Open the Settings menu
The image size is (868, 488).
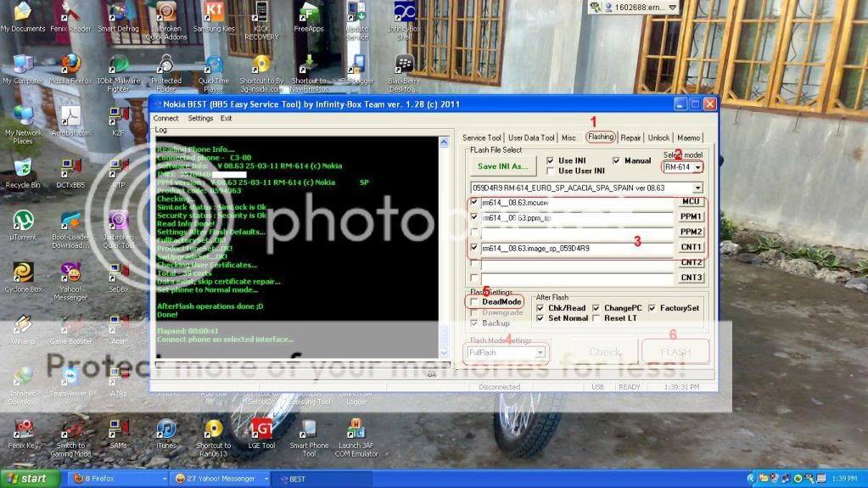click(200, 119)
